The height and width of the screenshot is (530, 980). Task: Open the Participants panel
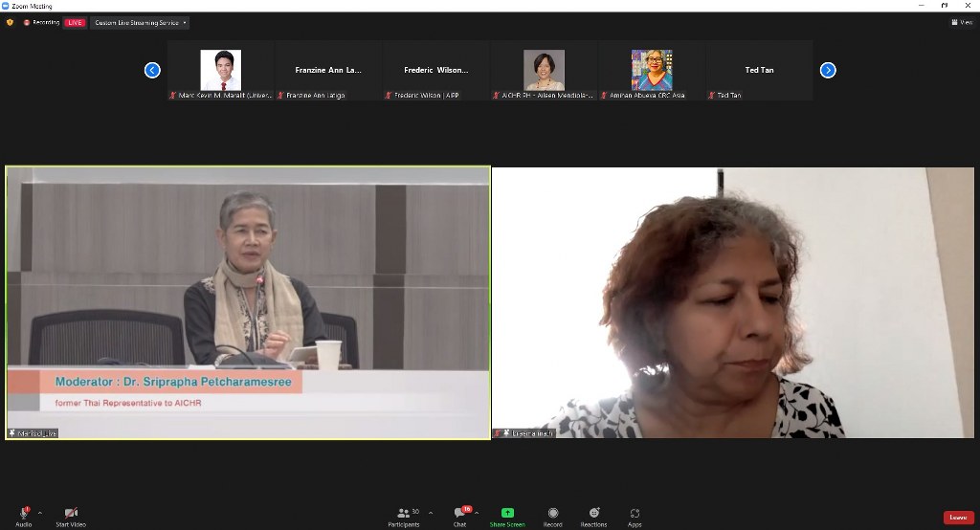pos(404,516)
